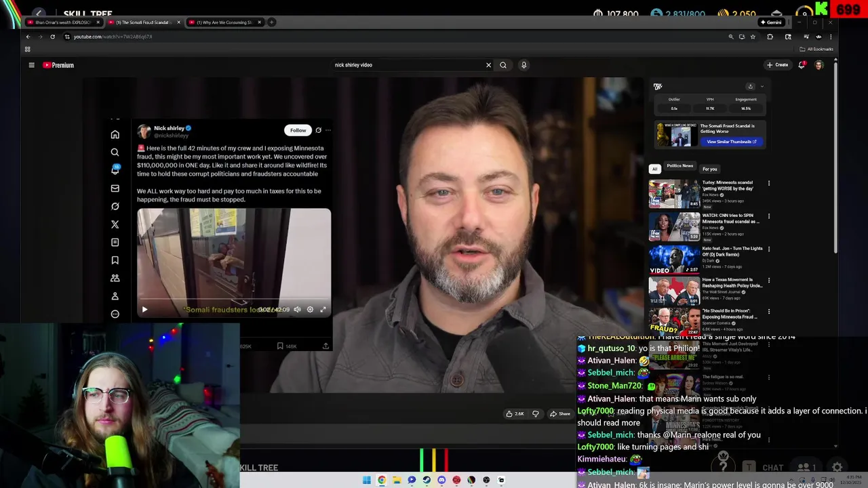Open He Should Be in Prison video title
This screenshot has height=488, width=868.
click(x=730, y=314)
